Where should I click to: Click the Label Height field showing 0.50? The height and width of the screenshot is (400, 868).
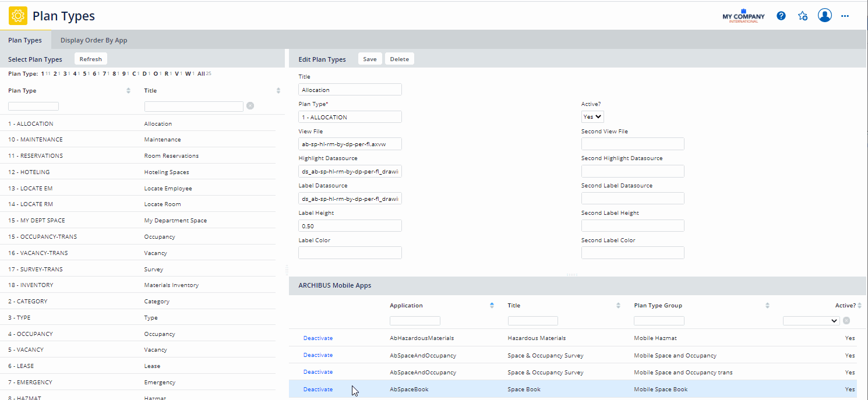350,225
